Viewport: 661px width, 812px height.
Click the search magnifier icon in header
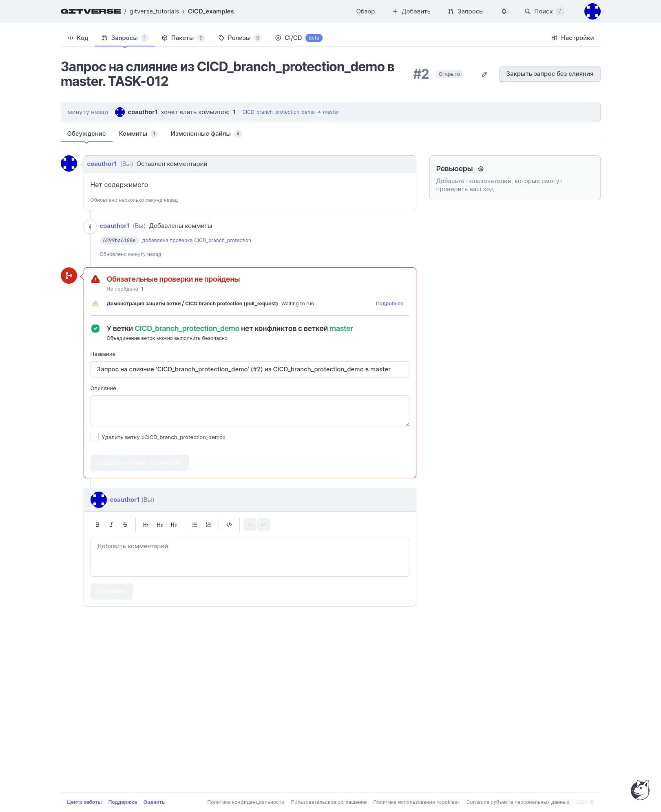coord(527,11)
